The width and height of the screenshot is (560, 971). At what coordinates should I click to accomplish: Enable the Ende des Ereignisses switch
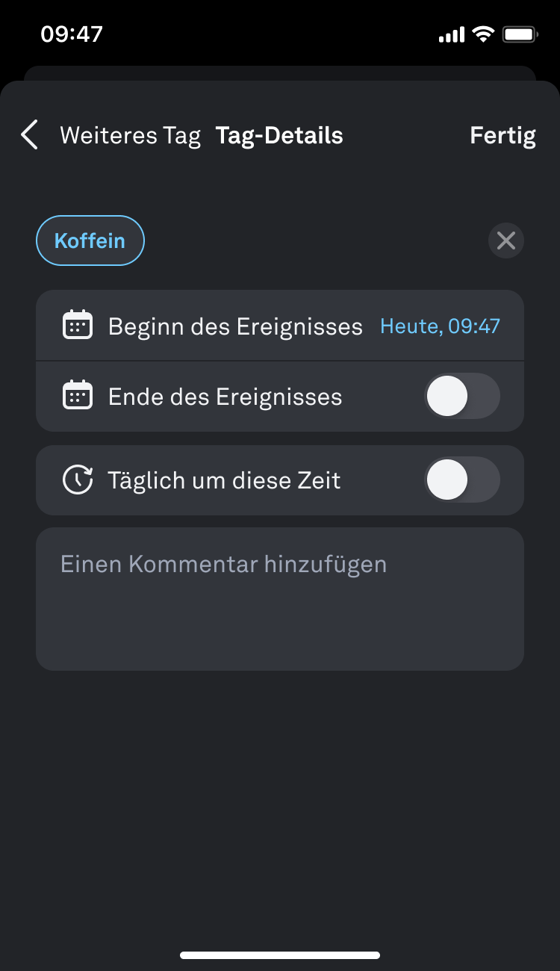tap(461, 396)
